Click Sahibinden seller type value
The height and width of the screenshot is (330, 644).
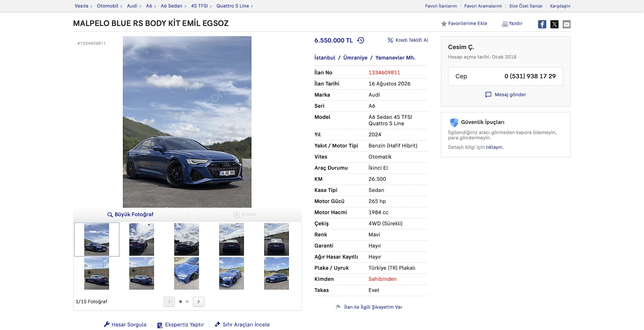tap(382, 279)
